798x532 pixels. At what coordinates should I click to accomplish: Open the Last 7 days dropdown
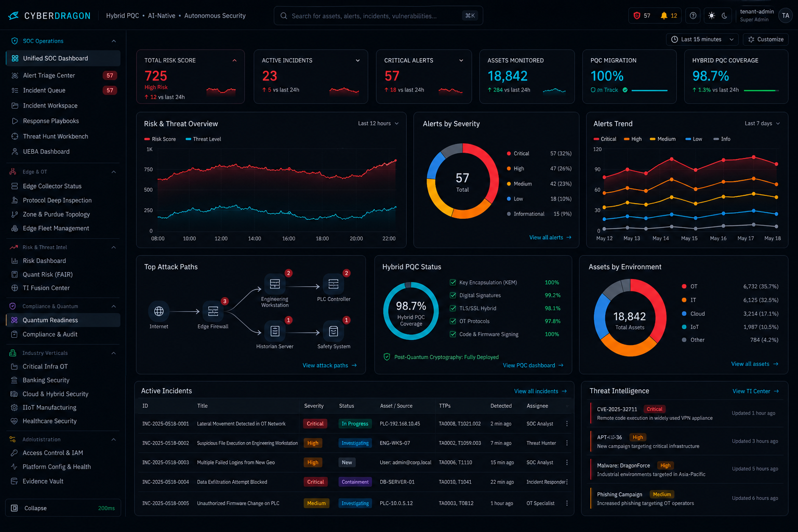[762, 124]
